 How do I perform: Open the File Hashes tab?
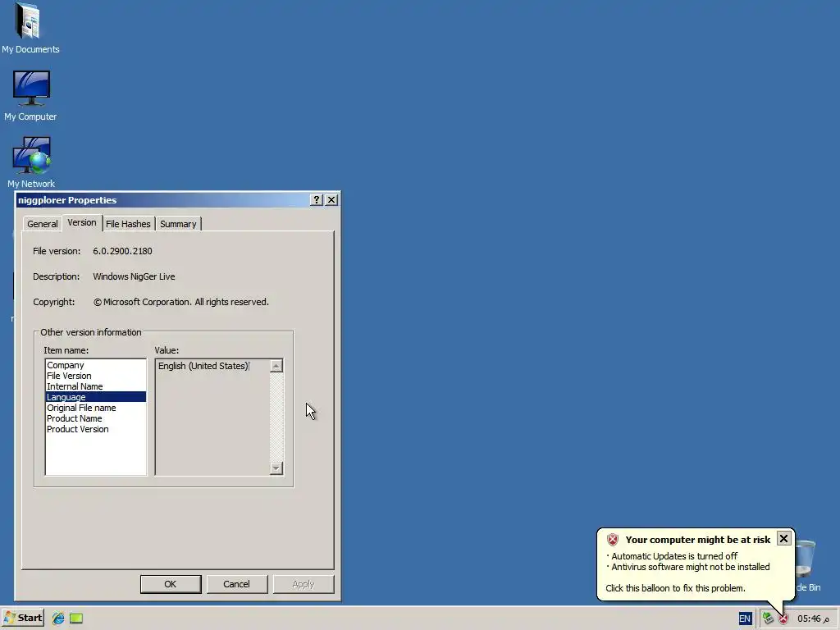tap(128, 224)
